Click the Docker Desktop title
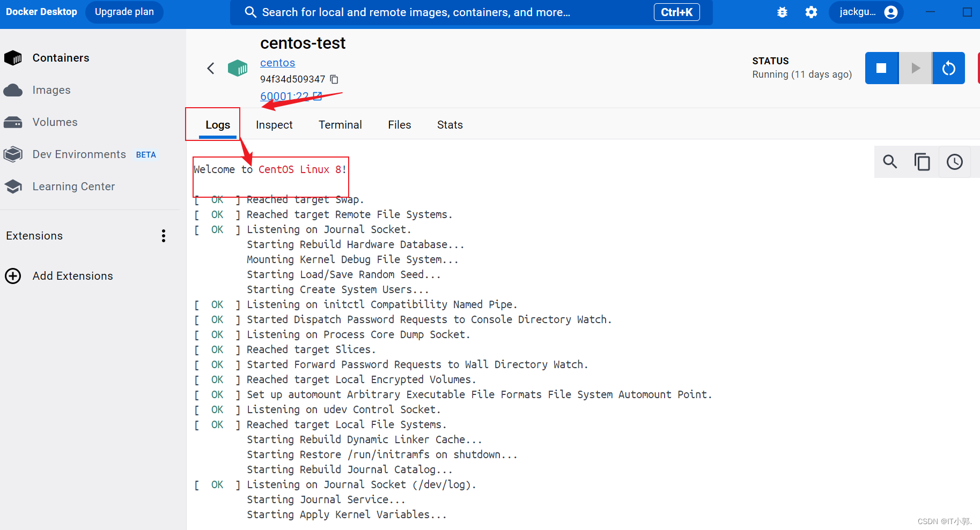Screen dimensions: 980x530 [x=41, y=12]
